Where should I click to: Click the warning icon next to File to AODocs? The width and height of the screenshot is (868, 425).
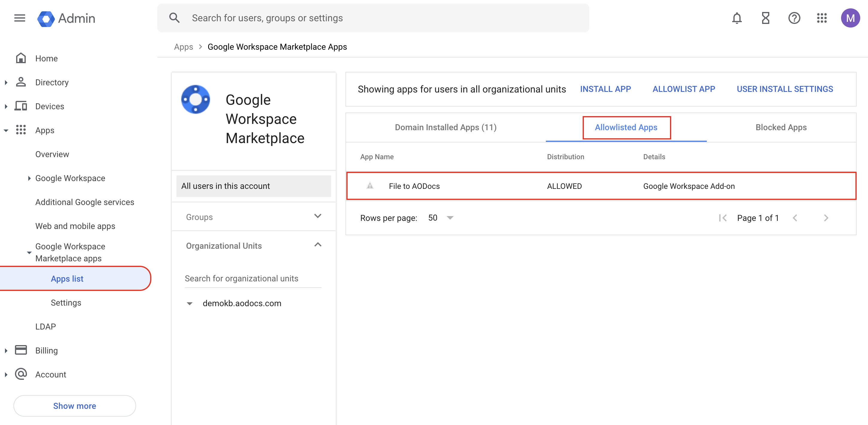(x=370, y=186)
